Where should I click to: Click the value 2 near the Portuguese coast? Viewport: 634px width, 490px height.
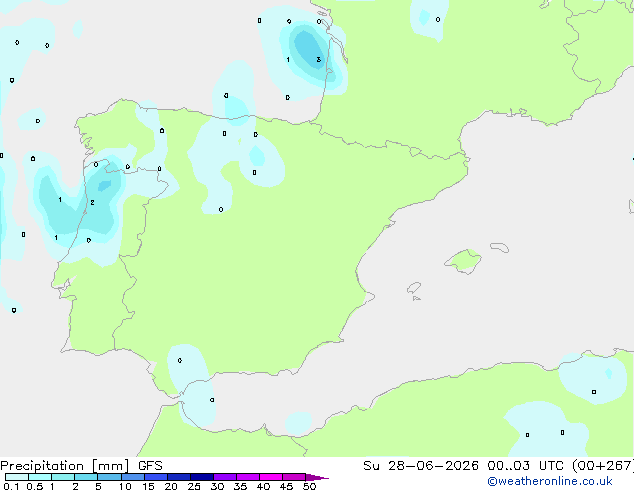click(x=92, y=203)
